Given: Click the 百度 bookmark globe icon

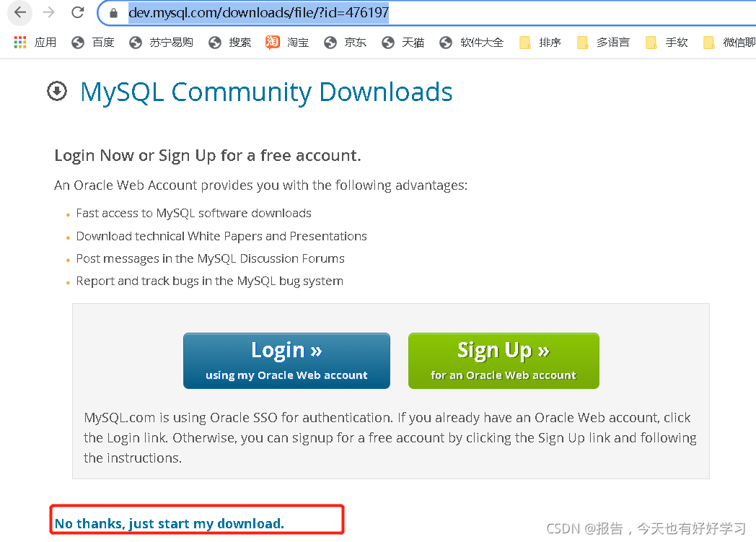Looking at the screenshot, I should tap(77, 42).
